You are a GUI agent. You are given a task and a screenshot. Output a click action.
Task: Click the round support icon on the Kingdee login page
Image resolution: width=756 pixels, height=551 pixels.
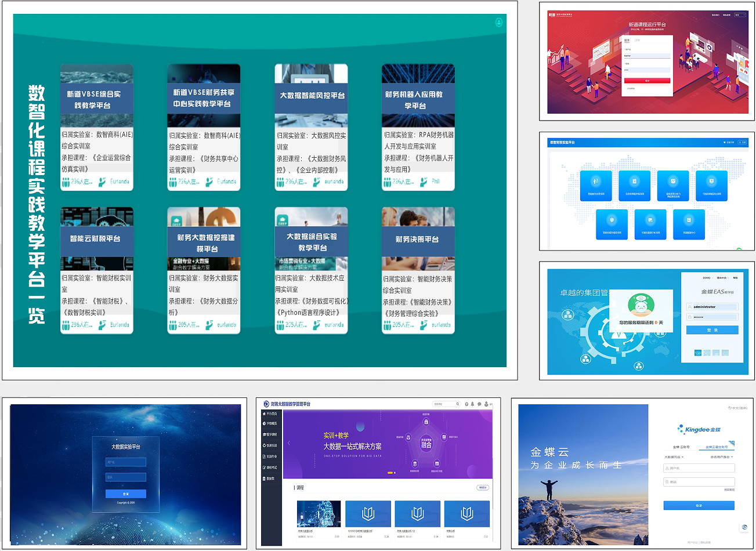pyautogui.click(x=744, y=527)
